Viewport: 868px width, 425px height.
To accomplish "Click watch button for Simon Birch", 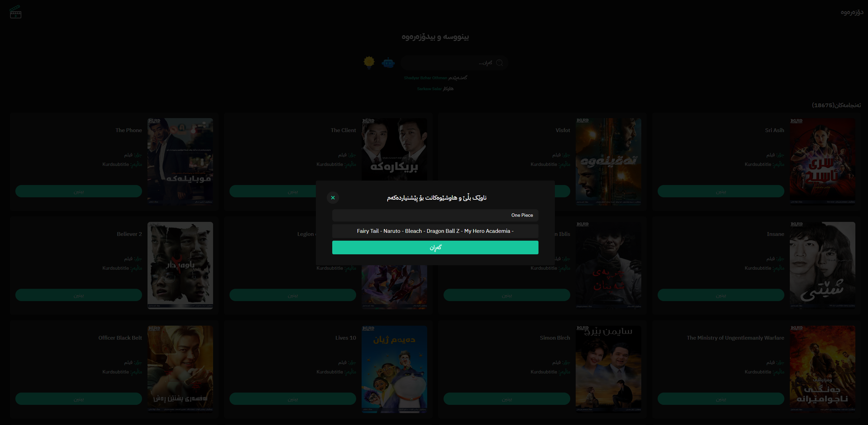I will (x=507, y=399).
